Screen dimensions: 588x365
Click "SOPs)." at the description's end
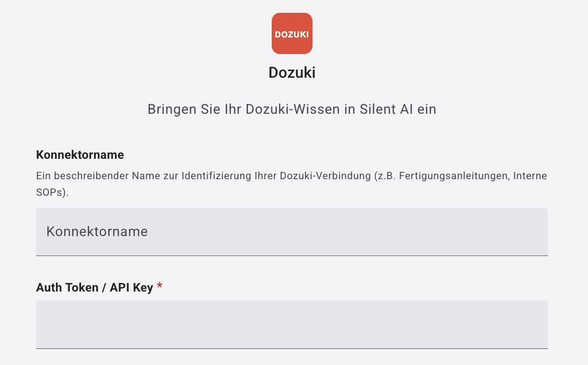tap(52, 194)
